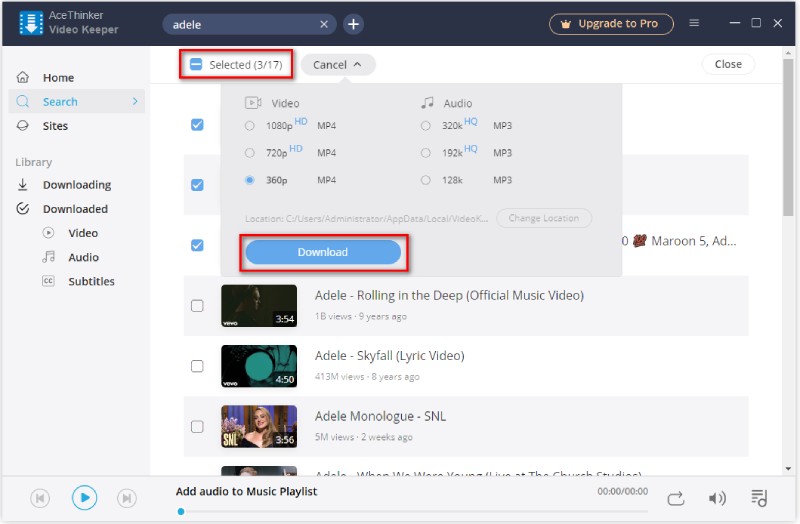
Task: Skip to previous track in player
Action: [40, 497]
